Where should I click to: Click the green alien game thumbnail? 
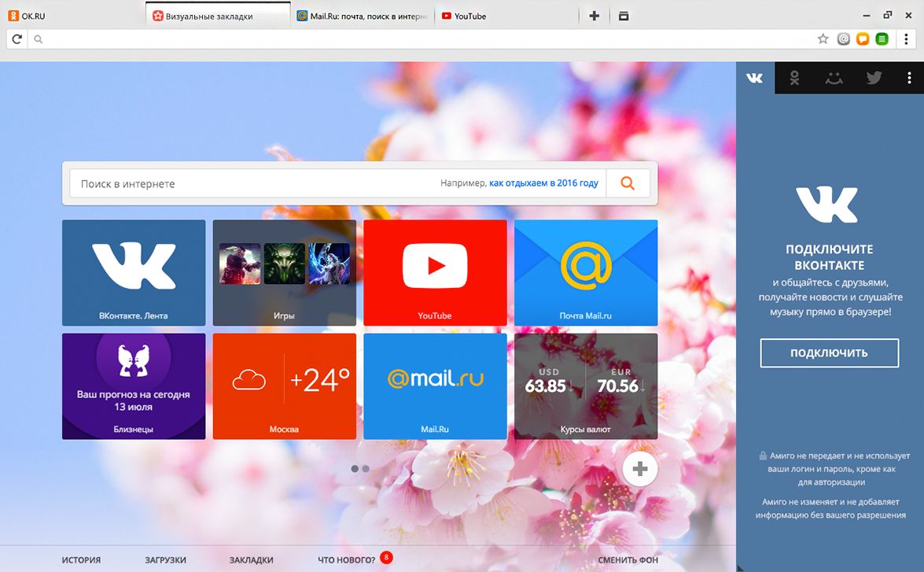click(x=284, y=264)
